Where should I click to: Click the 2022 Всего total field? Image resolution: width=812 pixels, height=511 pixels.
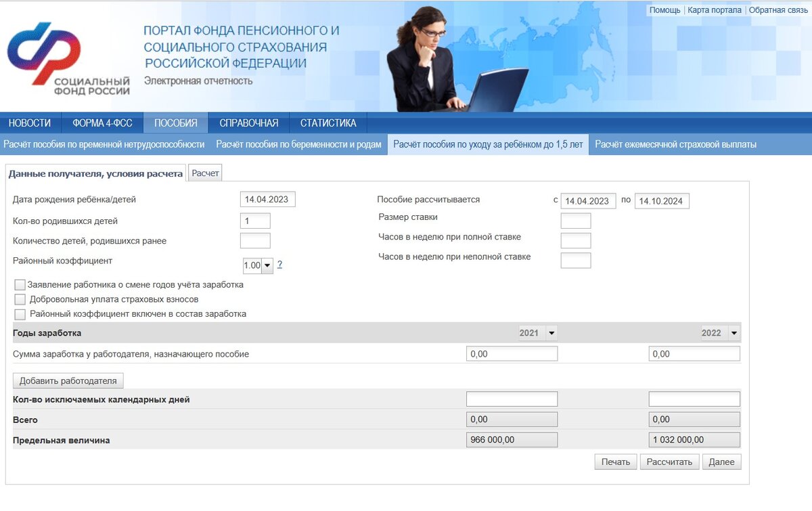click(694, 420)
